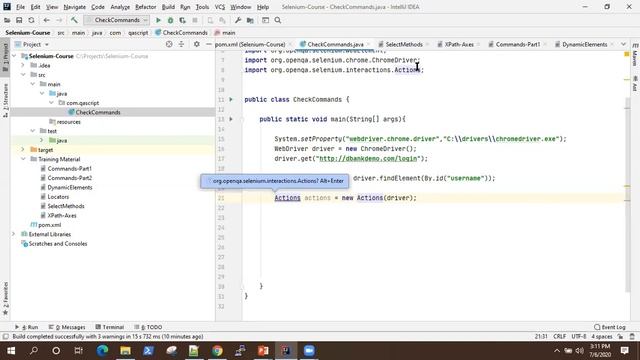Click the Synchronize refresh toolbar icon

point(31,20)
